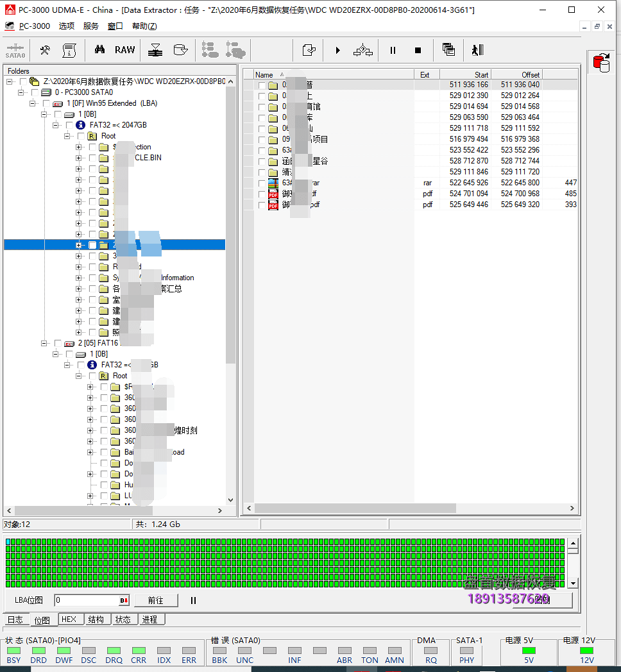Collapse the task root node Z:\2020年6月
Image resolution: width=621 pixels, height=672 pixels.
pyautogui.click(x=10, y=81)
